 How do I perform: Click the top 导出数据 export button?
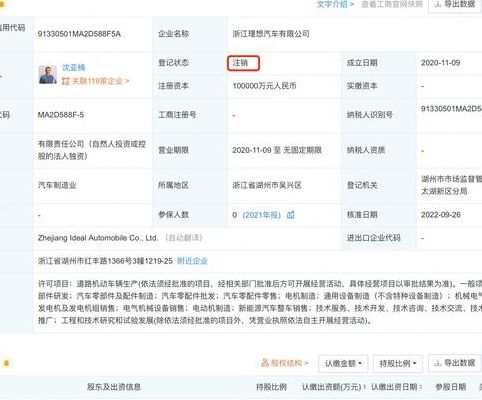(x=455, y=4)
